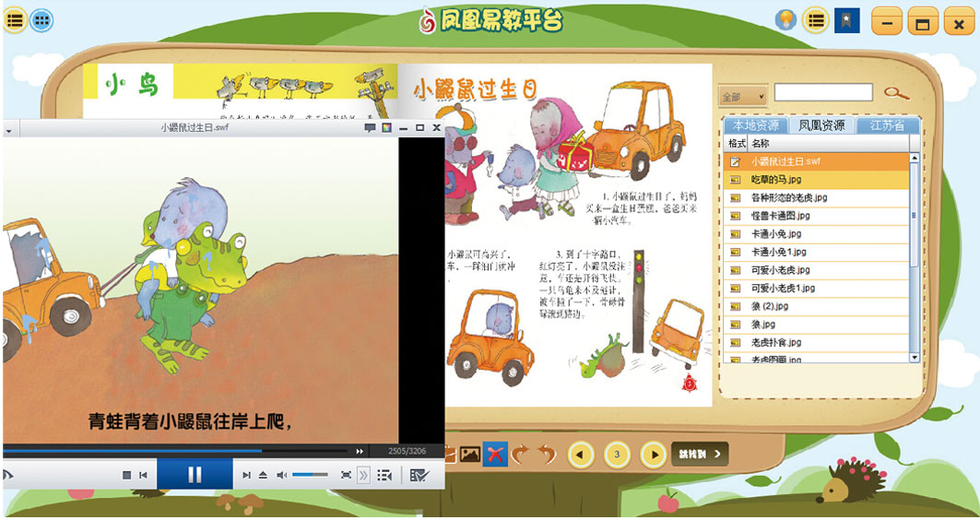The height and width of the screenshot is (520, 980).
Task: Click the lightbulb hint icon
Action: coord(785,20)
